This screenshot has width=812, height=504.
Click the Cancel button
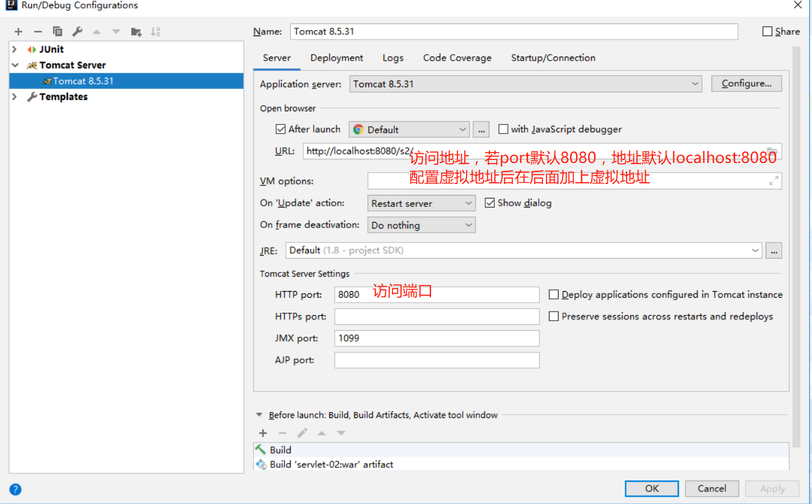[711, 488]
